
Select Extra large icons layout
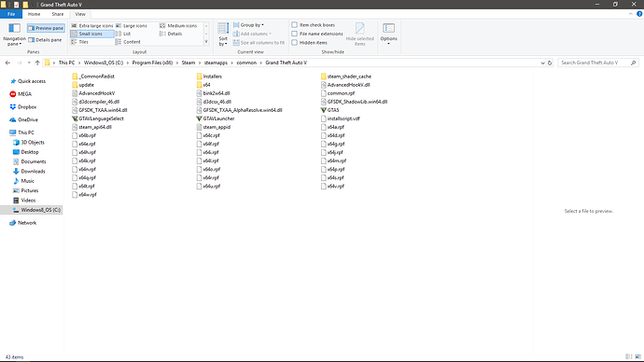tap(92, 25)
